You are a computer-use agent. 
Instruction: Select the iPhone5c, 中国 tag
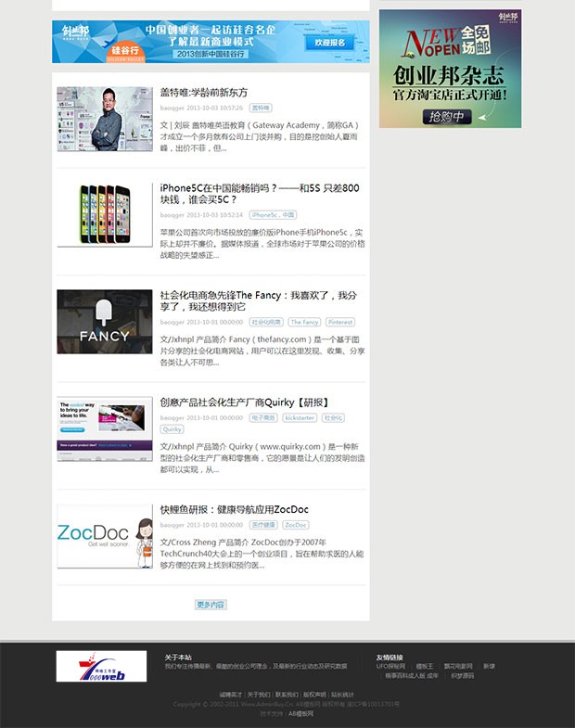[x=273, y=215]
